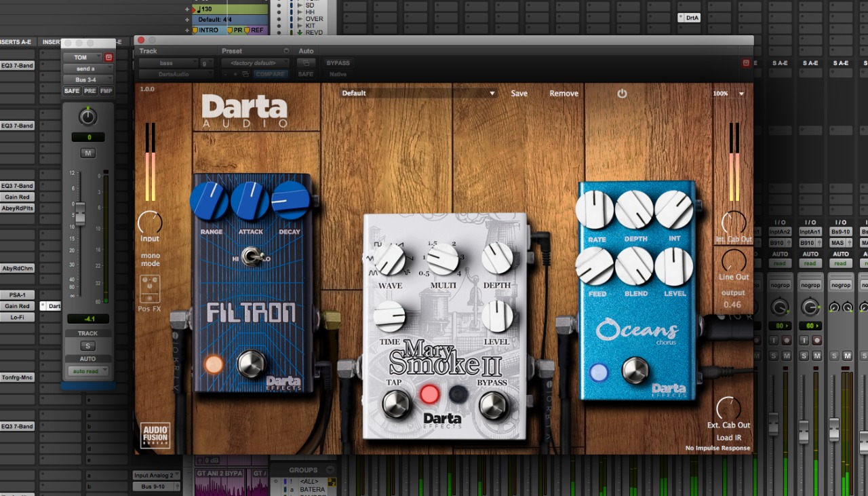Open the PSA-1 insert
The width and height of the screenshot is (868, 496).
tap(18, 295)
